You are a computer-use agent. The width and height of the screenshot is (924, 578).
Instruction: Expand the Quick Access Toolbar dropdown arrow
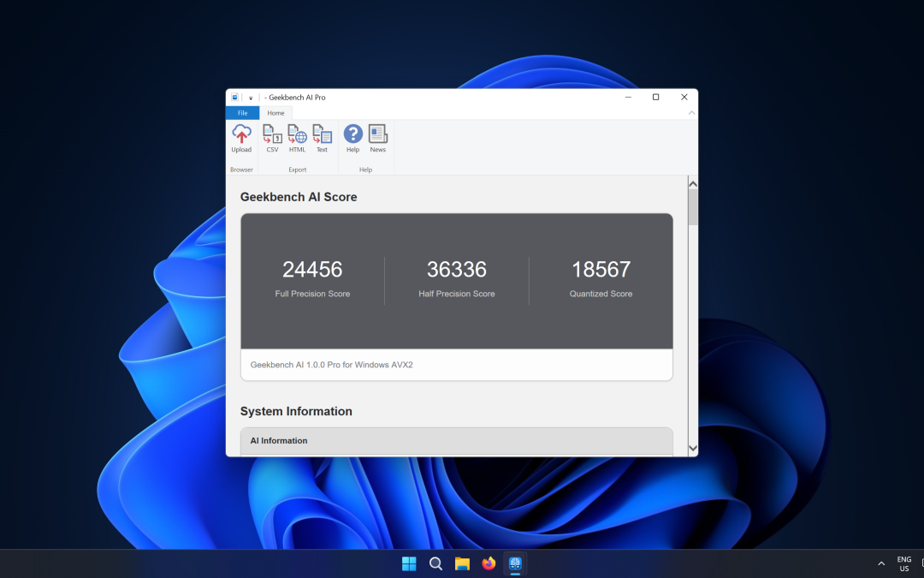[x=251, y=98]
